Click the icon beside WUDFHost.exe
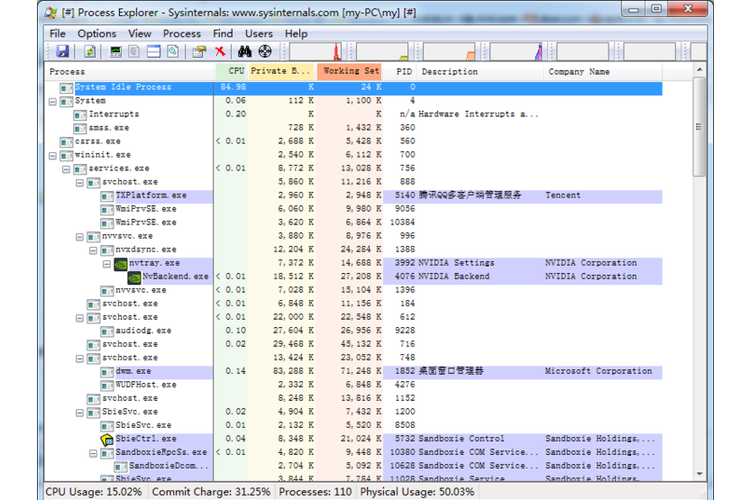 (x=107, y=385)
